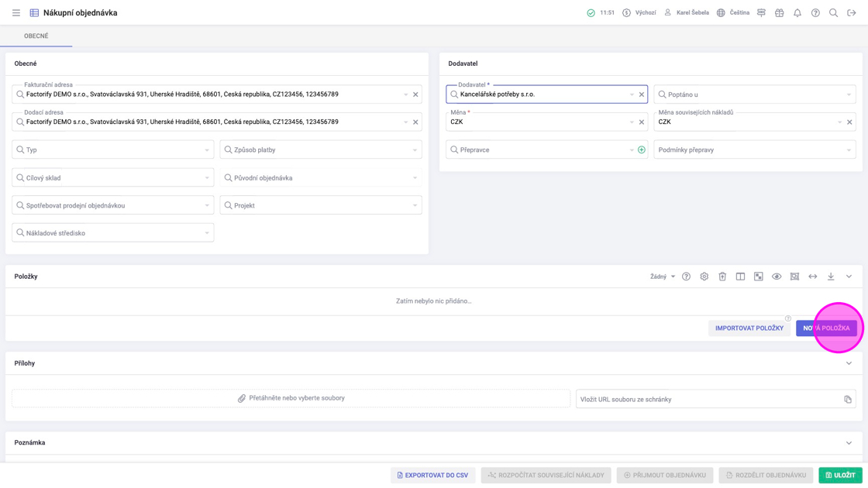Image resolution: width=868 pixels, height=488 pixels.
Task: Switch to the OBECNÉ tab
Action: pos(36,36)
